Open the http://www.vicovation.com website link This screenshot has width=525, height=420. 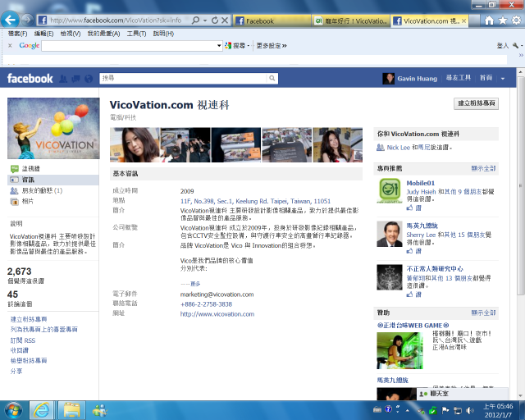pos(217,314)
